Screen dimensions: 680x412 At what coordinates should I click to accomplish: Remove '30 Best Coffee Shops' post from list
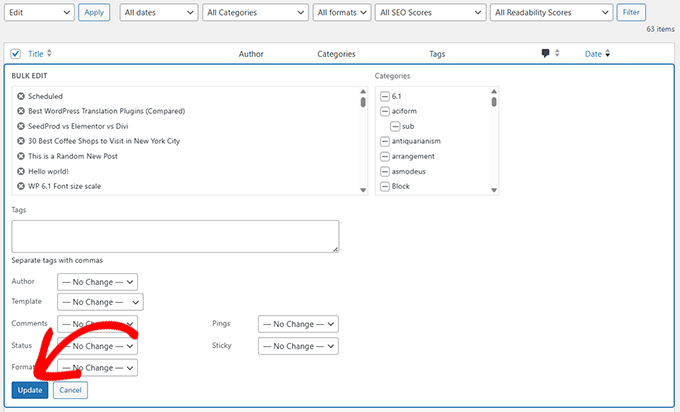21,141
